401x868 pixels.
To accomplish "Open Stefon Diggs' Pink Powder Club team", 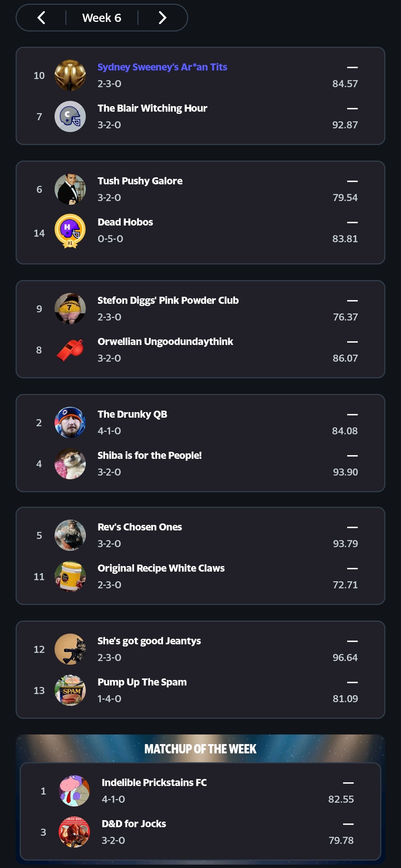I will tap(168, 300).
